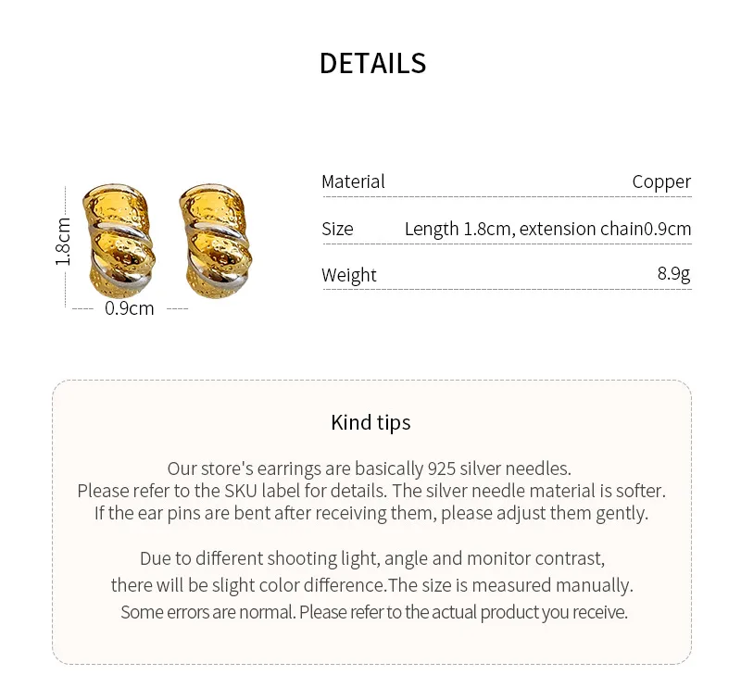The image size is (741, 700).
Task: Click the bent ear pins sentence
Action: 370,513
